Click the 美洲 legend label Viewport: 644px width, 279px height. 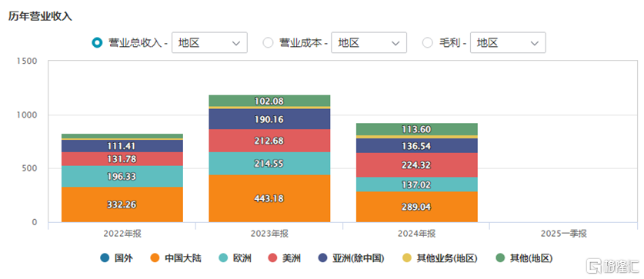pos(291,258)
